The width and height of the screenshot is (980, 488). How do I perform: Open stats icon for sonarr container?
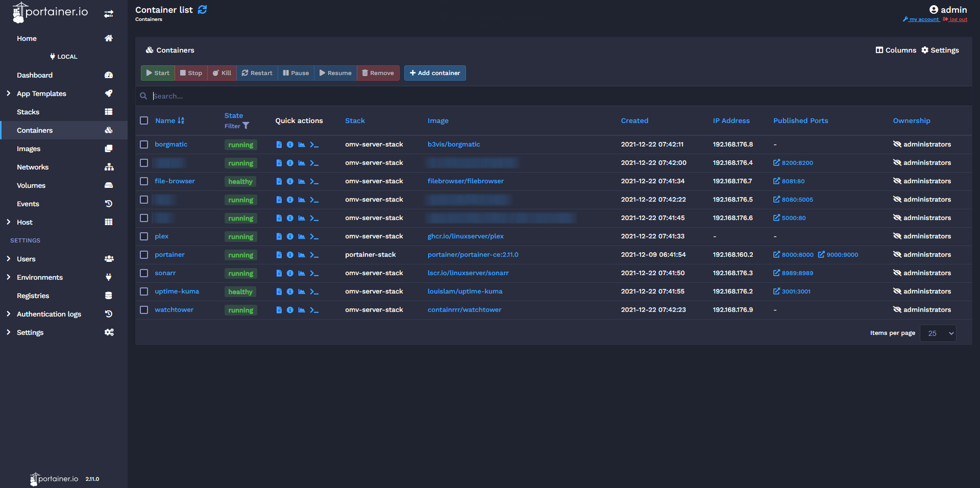click(x=302, y=273)
